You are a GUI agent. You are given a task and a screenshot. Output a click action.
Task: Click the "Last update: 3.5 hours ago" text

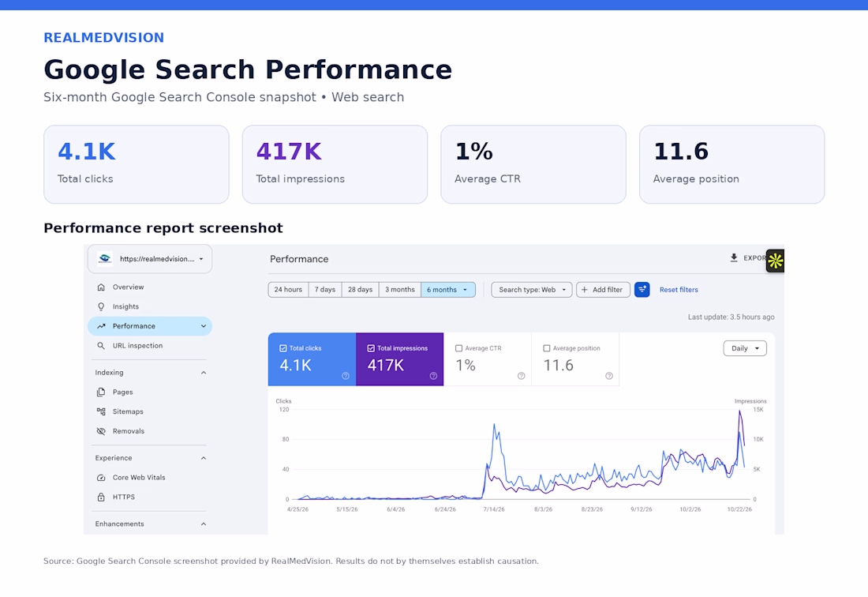pos(731,317)
